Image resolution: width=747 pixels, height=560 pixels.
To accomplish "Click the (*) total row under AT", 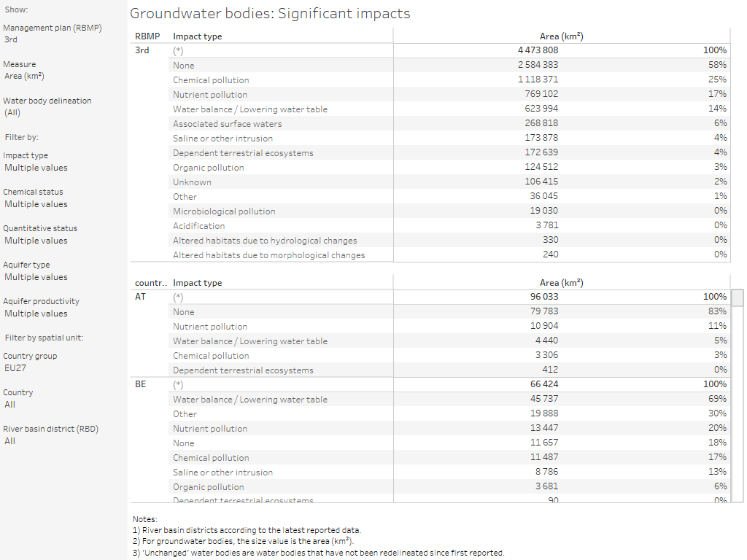I will pos(449,297).
